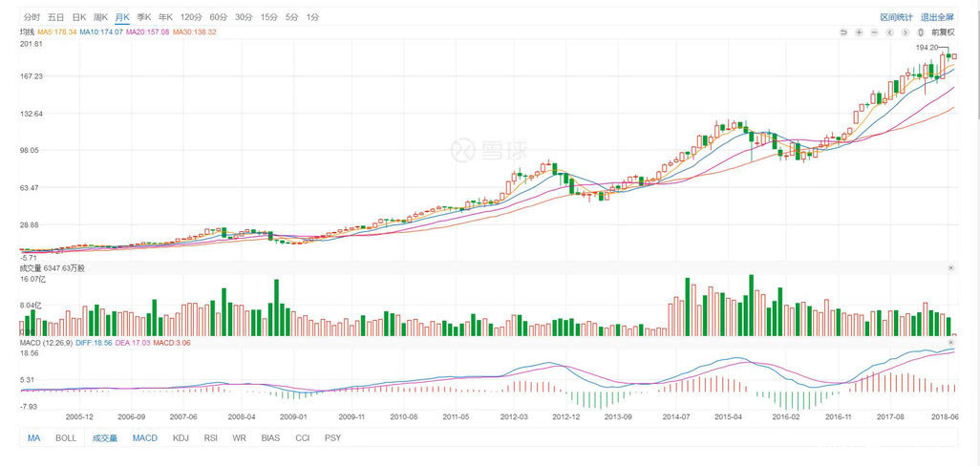The image size is (980, 466).
Task: Enable the BOLL indicator
Action: coord(66,438)
